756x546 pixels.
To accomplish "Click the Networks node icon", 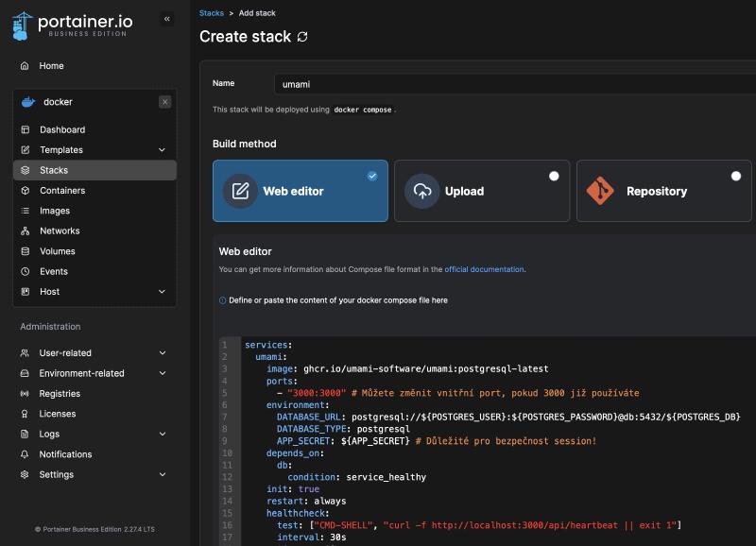I will 26,230.
